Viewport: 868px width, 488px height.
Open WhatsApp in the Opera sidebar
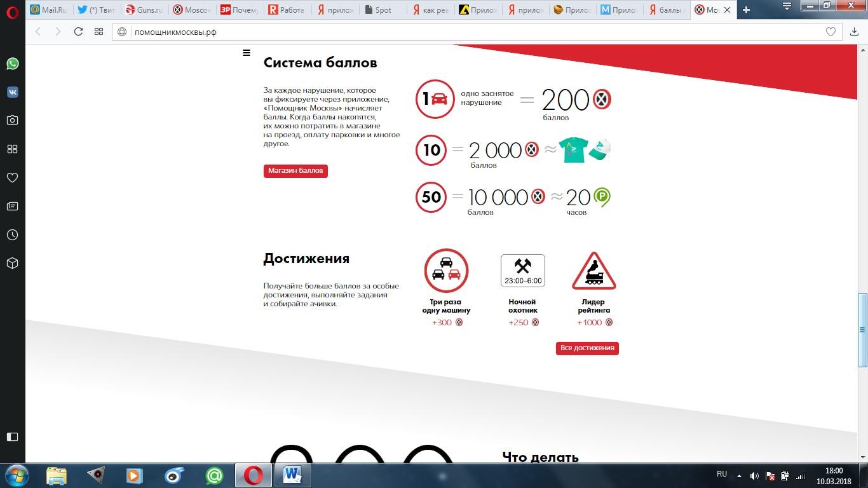[x=12, y=64]
